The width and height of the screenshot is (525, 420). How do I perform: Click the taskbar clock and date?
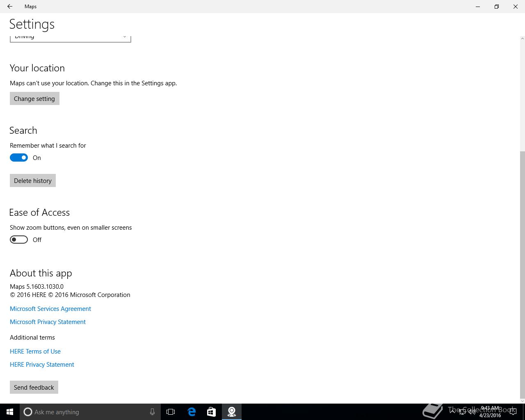point(490,412)
